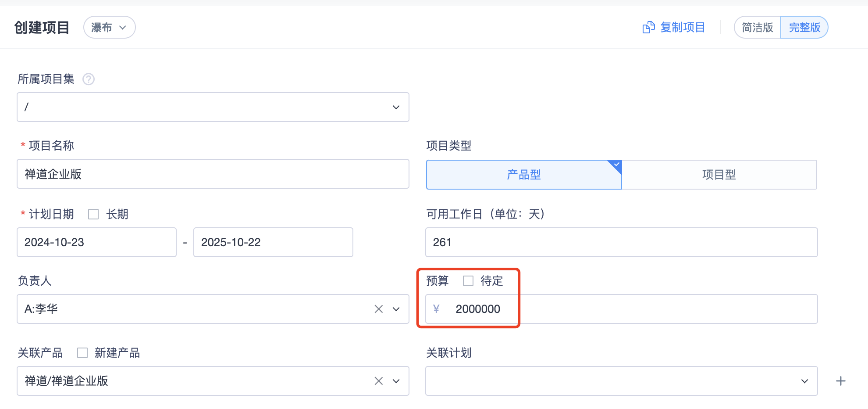Toggle the 长期 checkbox

[x=93, y=214]
